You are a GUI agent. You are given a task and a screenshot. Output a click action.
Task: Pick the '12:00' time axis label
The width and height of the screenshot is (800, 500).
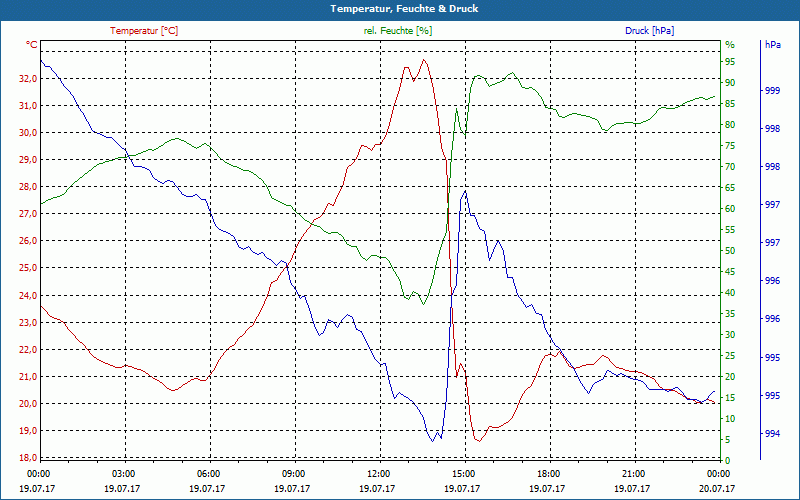coord(378,473)
